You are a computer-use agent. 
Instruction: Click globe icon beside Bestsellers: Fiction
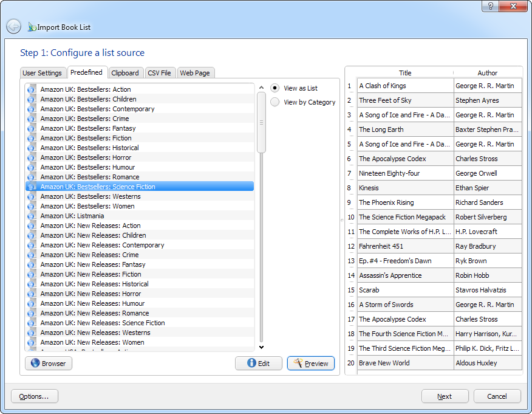point(32,138)
